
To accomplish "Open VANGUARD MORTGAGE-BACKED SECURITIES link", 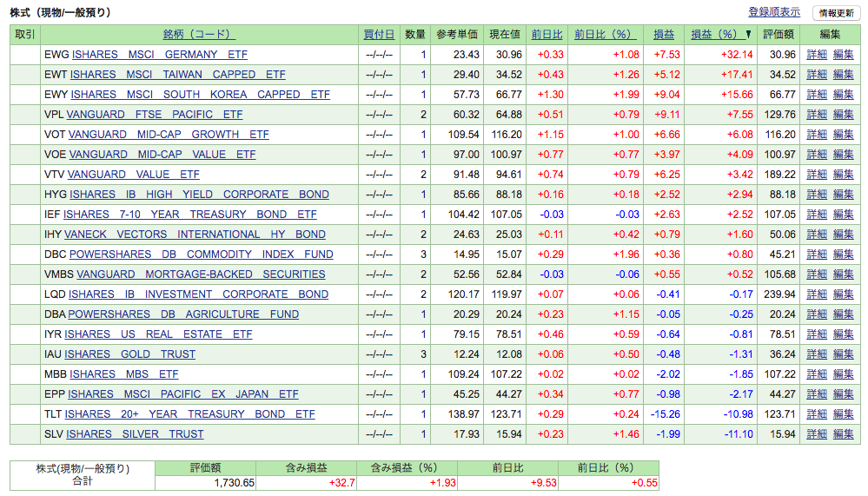I will tap(201, 274).
